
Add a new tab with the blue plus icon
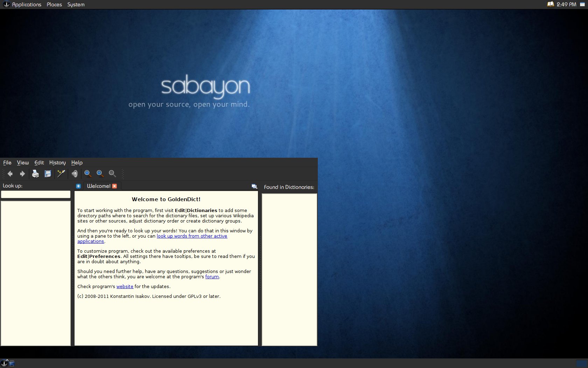point(78,186)
